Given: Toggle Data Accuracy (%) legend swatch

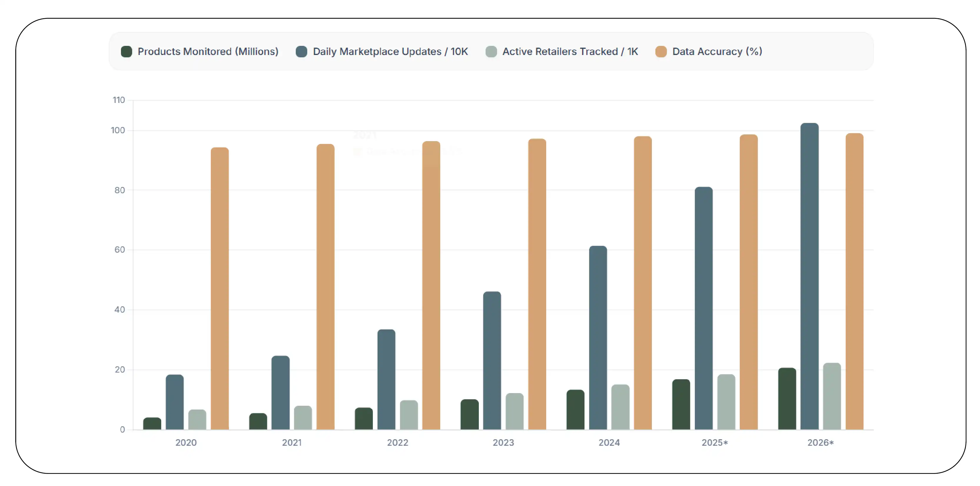Looking at the screenshot, I should (661, 52).
